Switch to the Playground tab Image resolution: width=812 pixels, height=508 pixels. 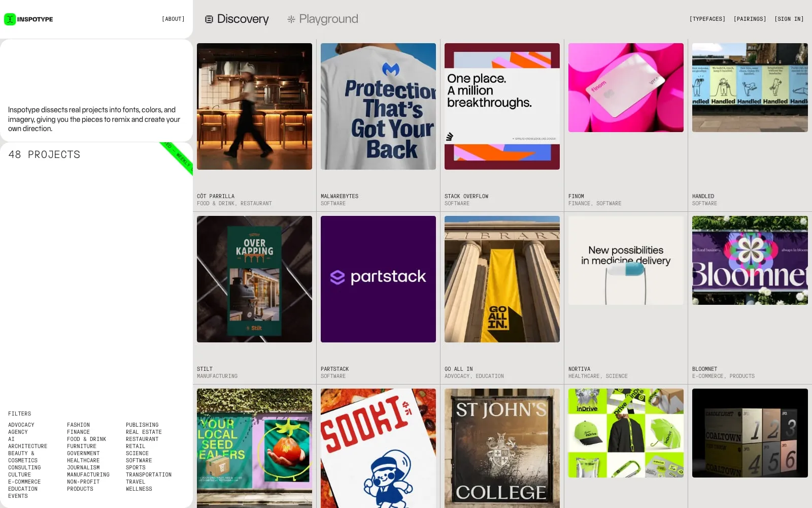(323, 19)
